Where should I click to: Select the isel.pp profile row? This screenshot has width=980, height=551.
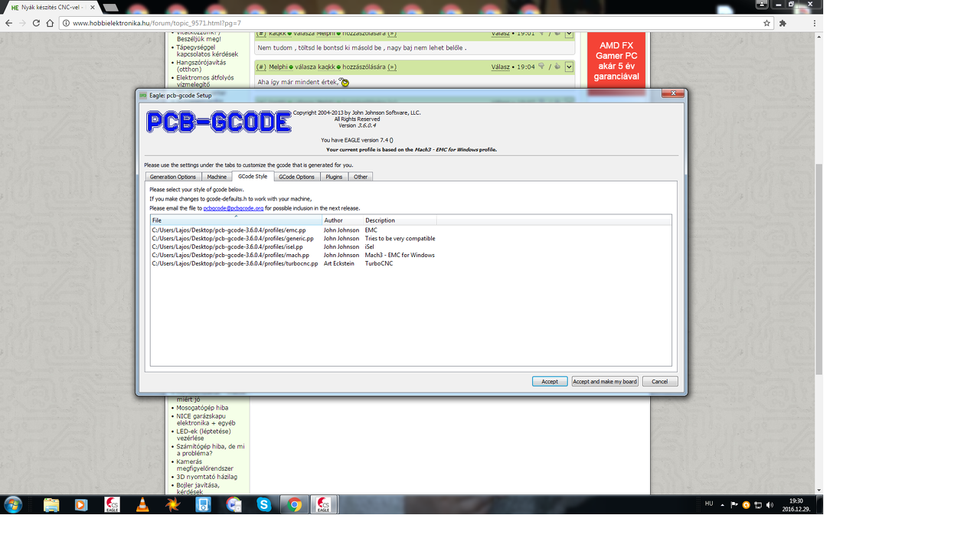pos(411,246)
